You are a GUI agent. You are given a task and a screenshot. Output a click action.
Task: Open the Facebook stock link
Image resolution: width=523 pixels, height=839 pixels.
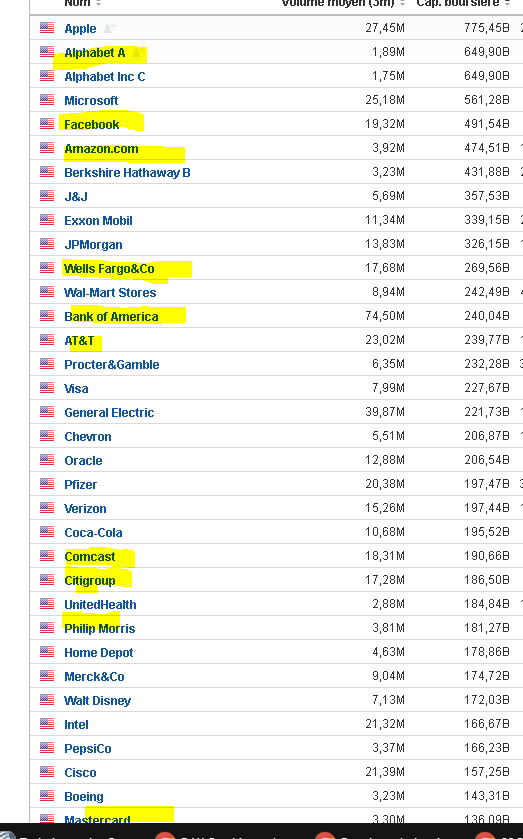point(92,125)
